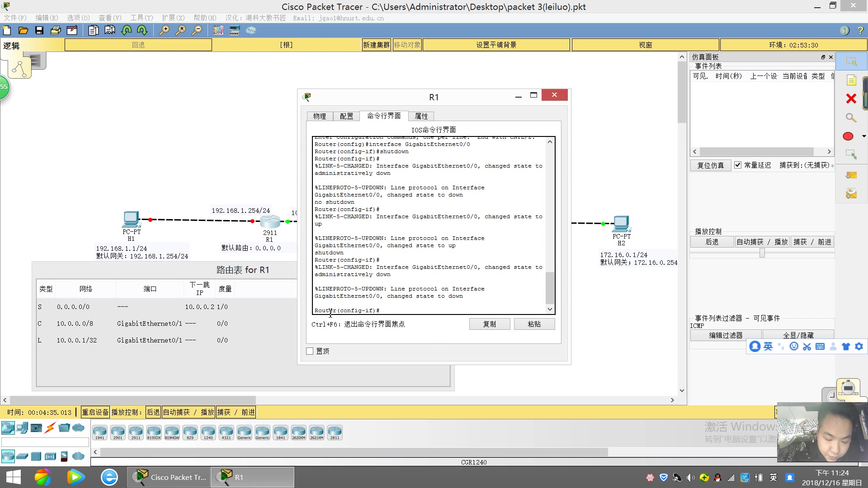Click the 全显/隐藏 button
868x488 pixels.
(798, 335)
